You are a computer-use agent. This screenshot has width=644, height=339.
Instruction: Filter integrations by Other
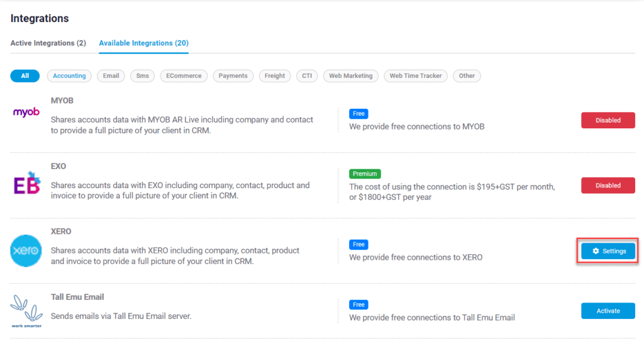point(467,76)
